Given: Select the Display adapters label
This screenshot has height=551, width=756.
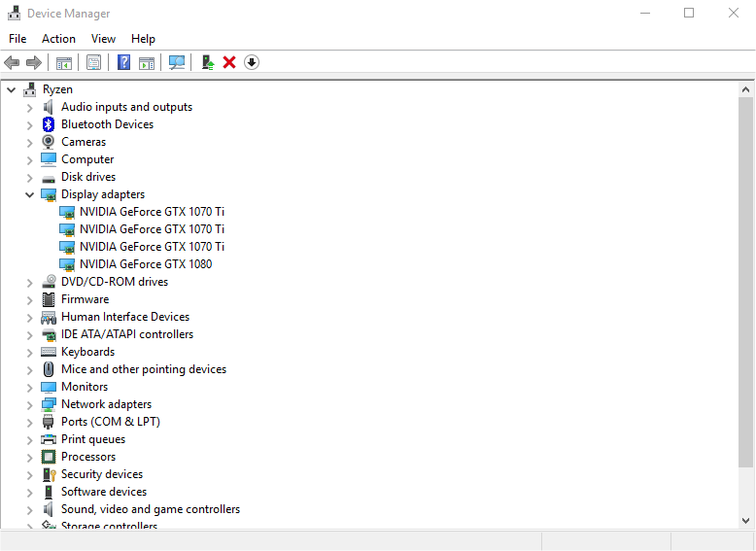Looking at the screenshot, I should (x=103, y=194).
